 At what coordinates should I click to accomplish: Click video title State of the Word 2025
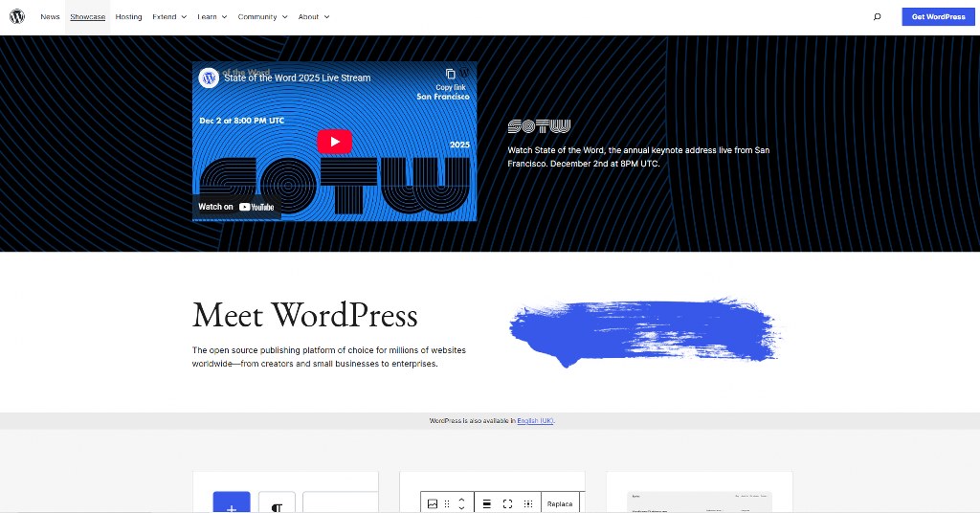coord(297,78)
